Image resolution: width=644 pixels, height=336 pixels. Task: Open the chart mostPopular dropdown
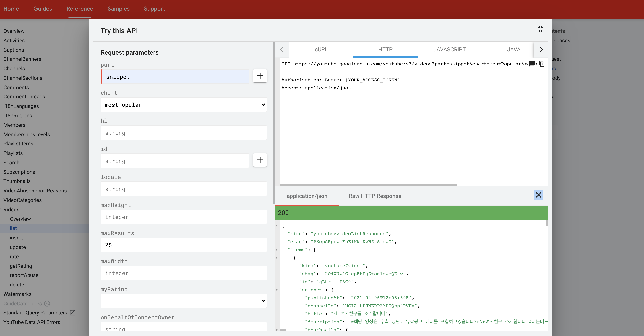coord(183,105)
